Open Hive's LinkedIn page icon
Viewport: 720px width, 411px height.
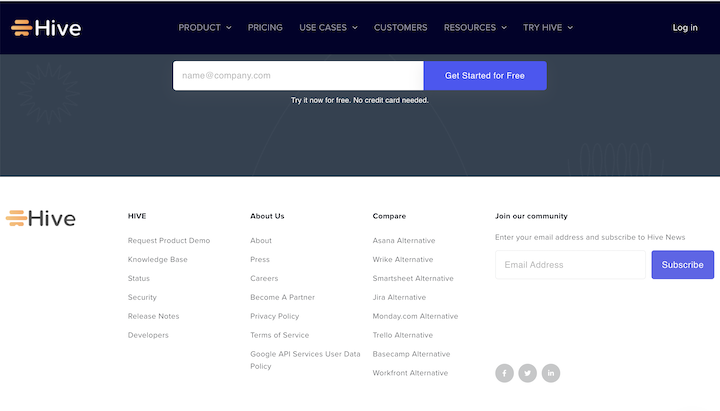[551, 373]
